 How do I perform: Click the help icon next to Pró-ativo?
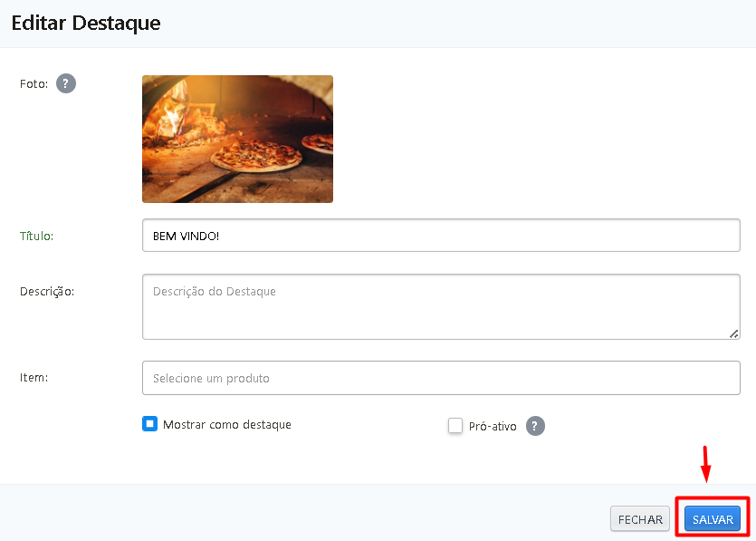536,426
